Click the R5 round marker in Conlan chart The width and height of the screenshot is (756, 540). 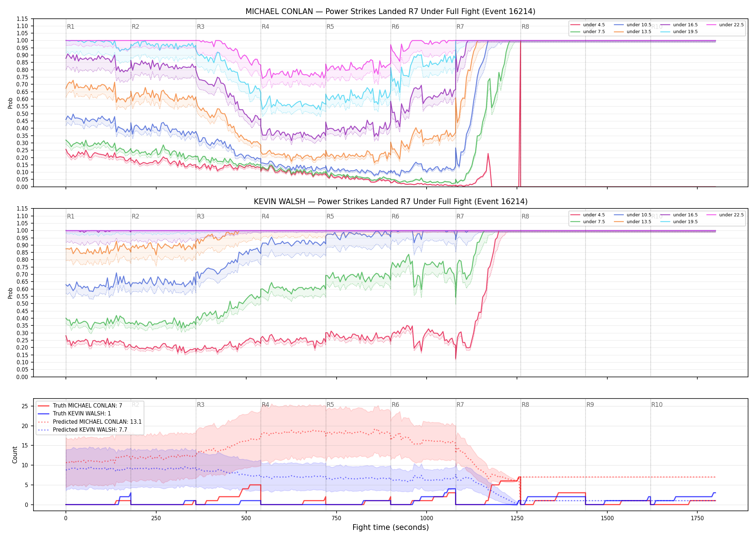tap(330, 27)
